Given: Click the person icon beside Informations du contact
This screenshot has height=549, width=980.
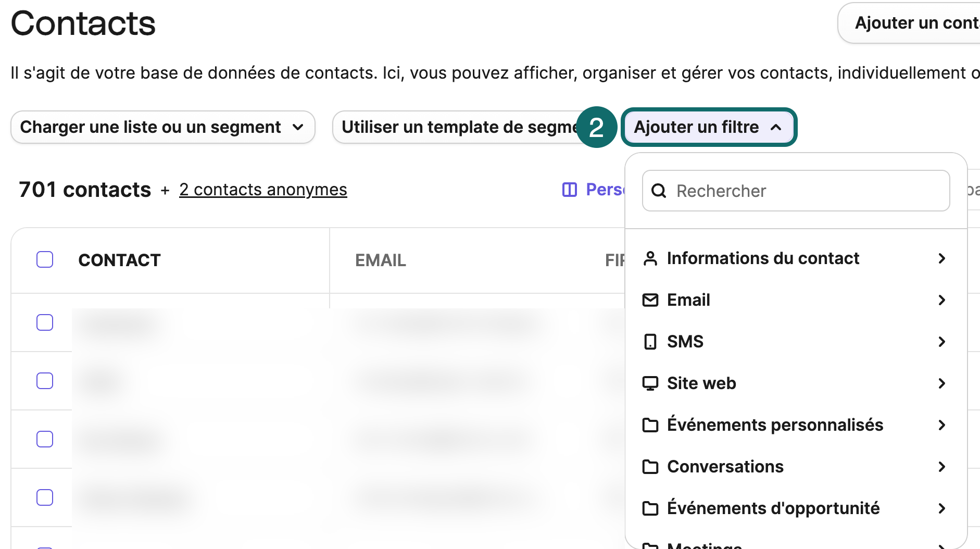Looking at the screenshot, I should point(650,258).
